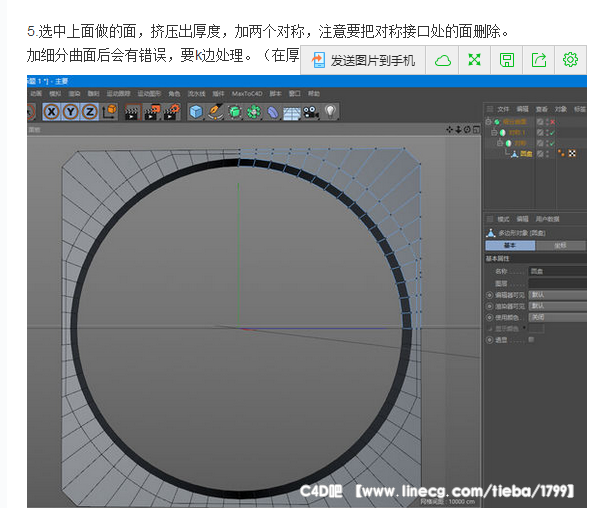Open the MaxToC4D menu

click(x=247, y=94)
